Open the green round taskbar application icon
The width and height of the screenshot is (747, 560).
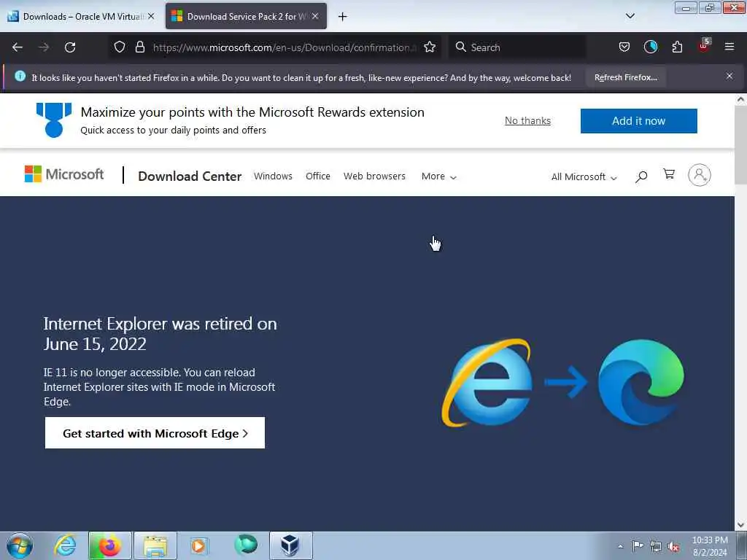246,545
